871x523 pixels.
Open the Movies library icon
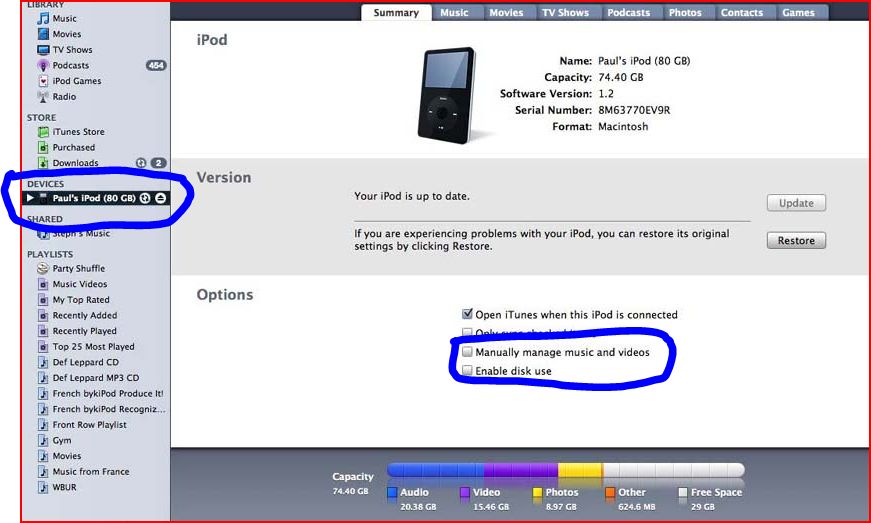click(43, 34)
